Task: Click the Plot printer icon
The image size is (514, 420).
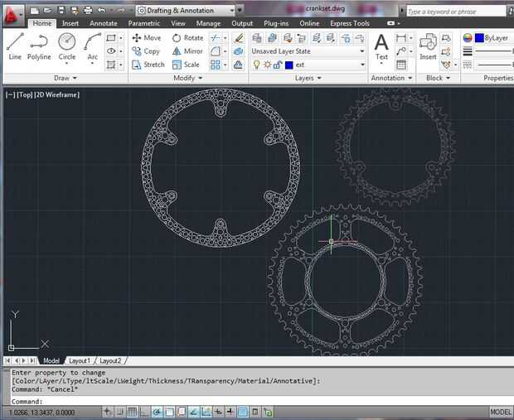Action: (88, 10)
